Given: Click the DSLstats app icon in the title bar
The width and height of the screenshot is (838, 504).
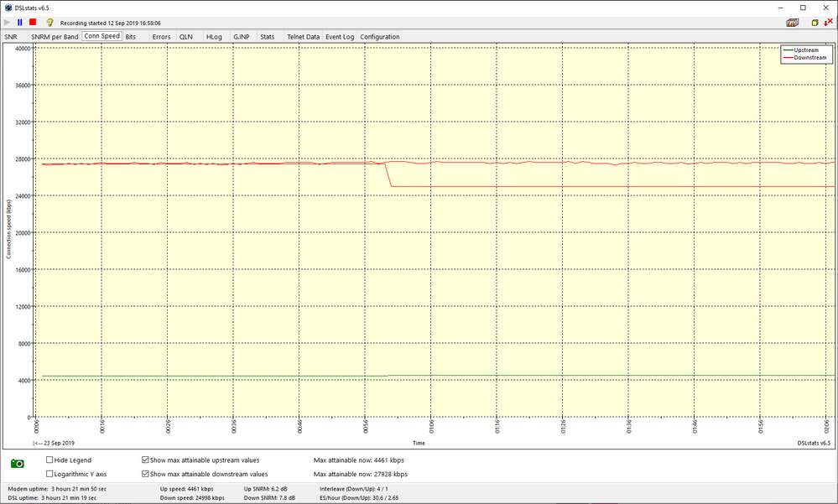Looking at the screenshot, I should pyautogui.click(x=8, y=7).
